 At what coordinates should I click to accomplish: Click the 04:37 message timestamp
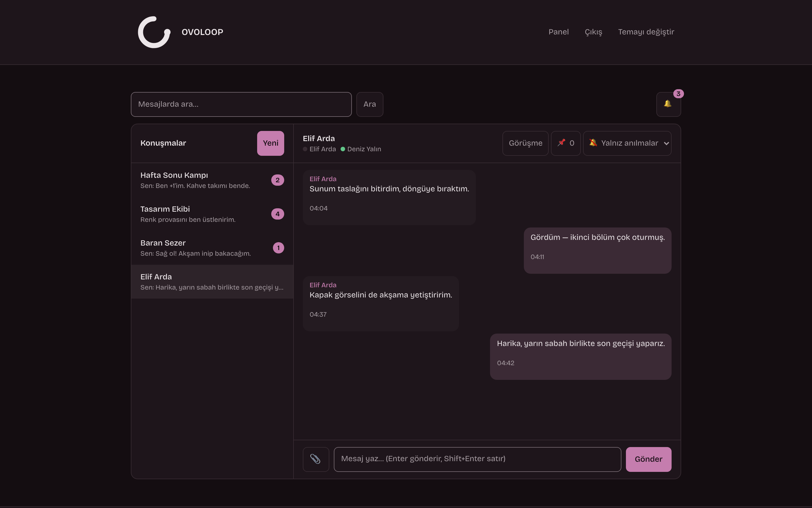point(318,314)
